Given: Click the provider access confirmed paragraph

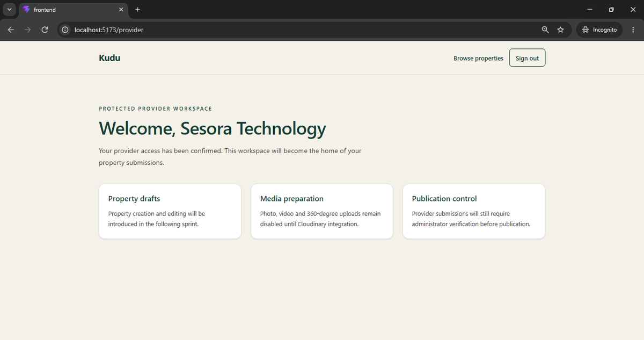Looking at the screenshot, I should point(230,157).
